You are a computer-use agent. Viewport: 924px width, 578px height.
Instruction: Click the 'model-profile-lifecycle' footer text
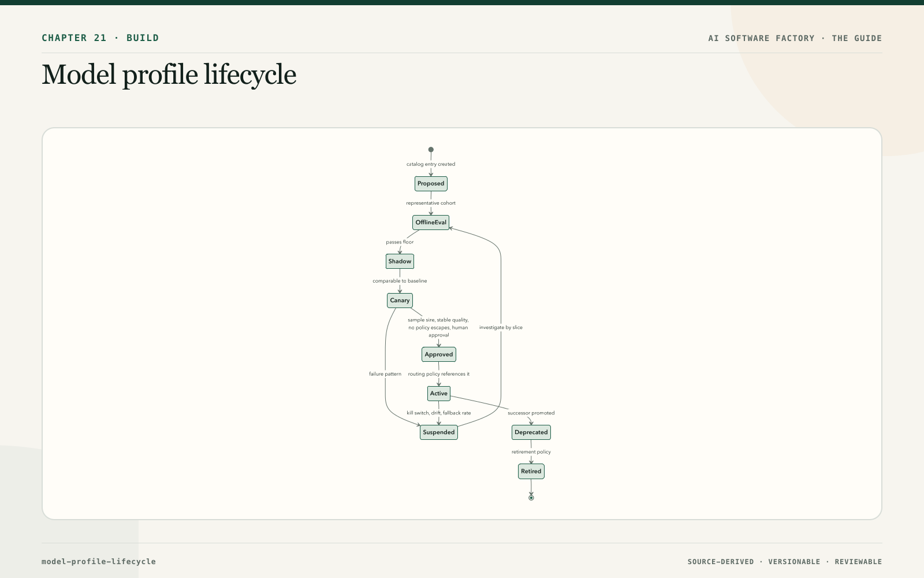(x=99, y=561)
